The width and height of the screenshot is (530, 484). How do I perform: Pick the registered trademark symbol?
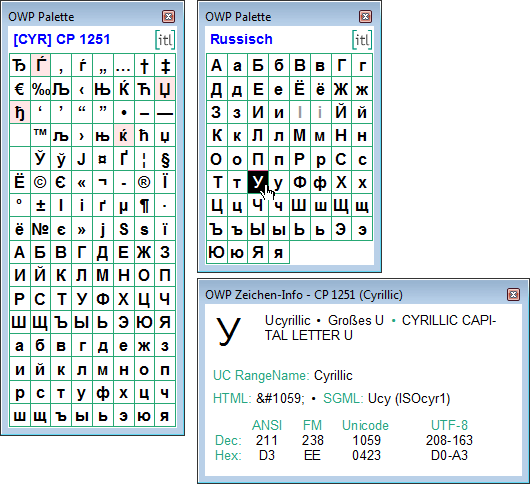[144, 183]
